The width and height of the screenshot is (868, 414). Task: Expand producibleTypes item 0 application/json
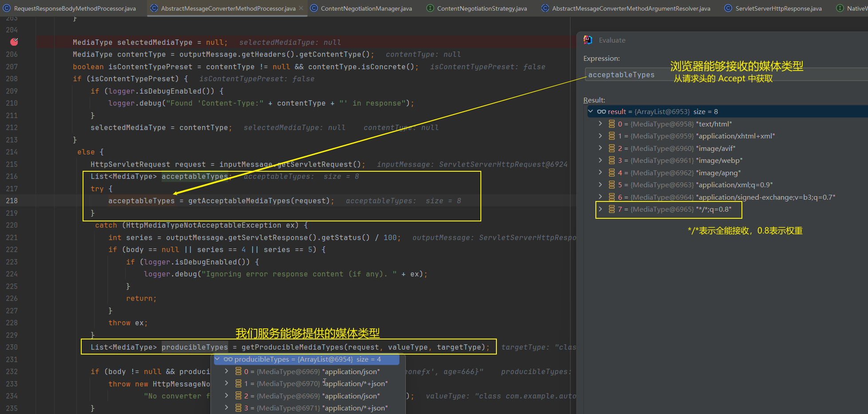pyautogui.click(x=226, y=371)
